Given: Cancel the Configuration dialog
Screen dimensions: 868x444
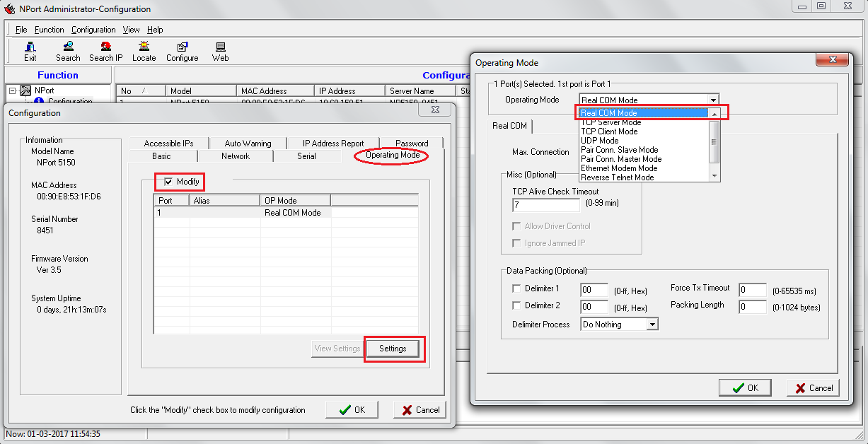Looking at the screenshot, I should [x=419, y=410].
